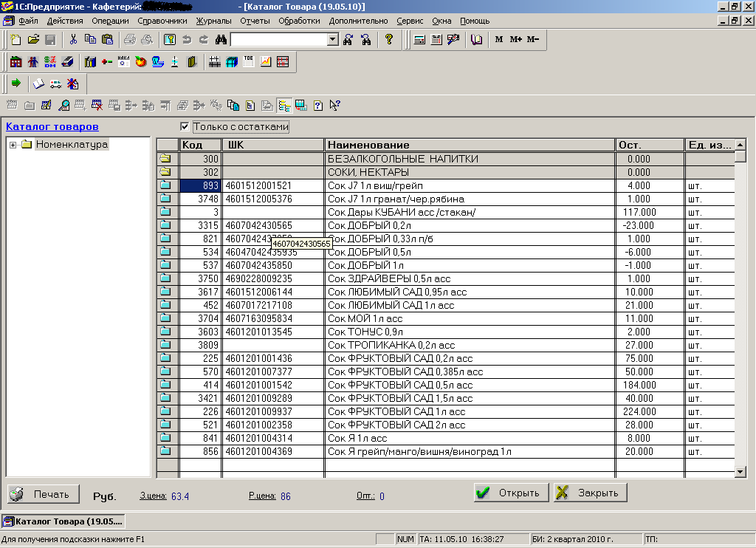The width and height of the screenshot is (756, 548).
Task: Open the Справочники menu
Action: pyautogui.click(x=162, y=21)
